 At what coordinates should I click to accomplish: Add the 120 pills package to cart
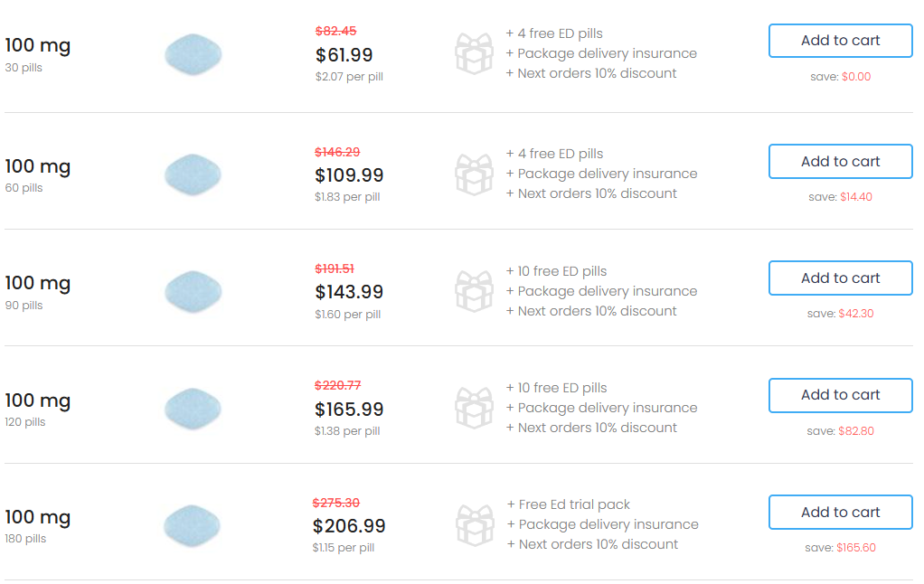tap(840, 395)
